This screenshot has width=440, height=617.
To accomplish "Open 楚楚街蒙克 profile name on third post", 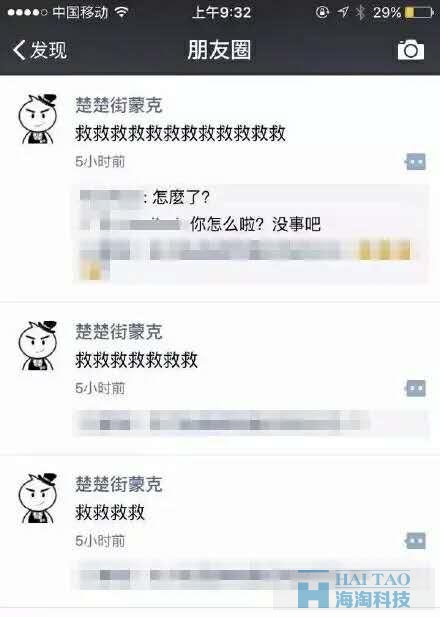I will 119,484.
